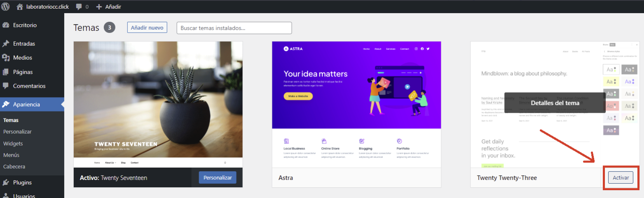Select the Astra theme thumbnail
Viewport: 644px width, 198px height.
356,104
